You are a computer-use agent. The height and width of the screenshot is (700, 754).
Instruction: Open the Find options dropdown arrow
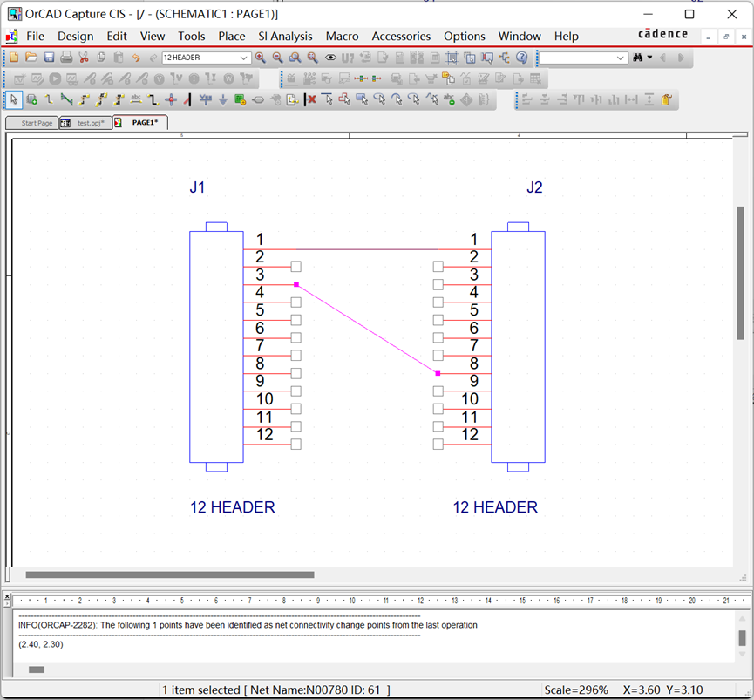click(x=649, y=58)
